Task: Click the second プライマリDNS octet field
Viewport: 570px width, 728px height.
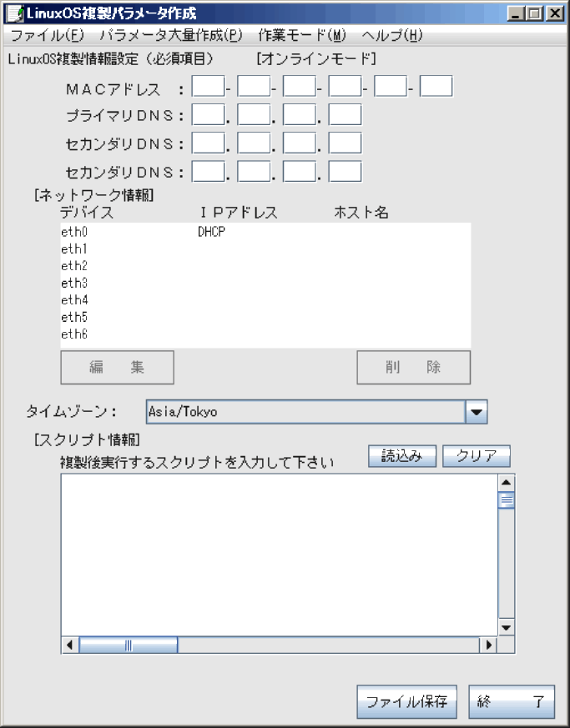Action: pos(254,115)
